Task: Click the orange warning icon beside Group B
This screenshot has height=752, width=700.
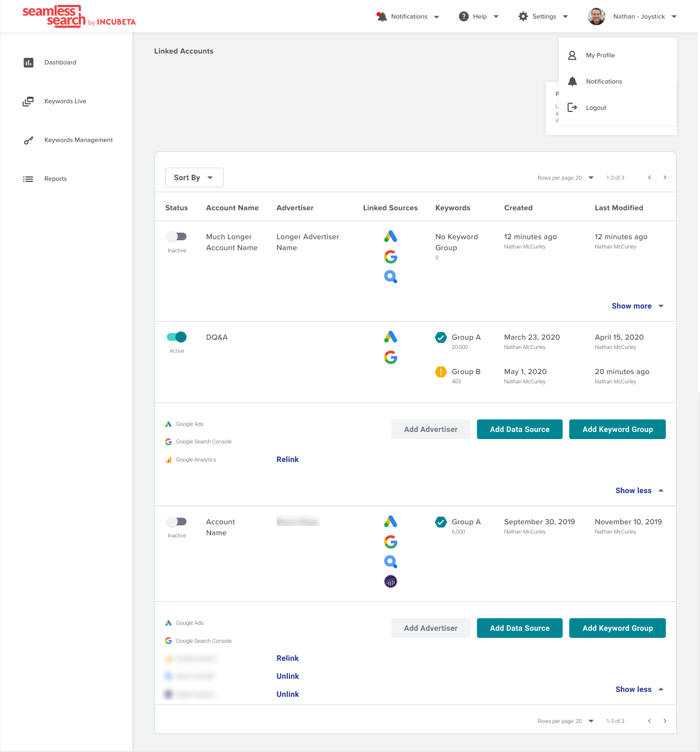Action: (441, 372)
